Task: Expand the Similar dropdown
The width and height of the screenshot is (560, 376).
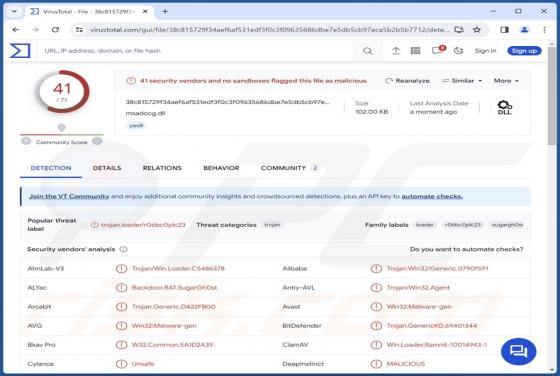Action: click(x=462, y=81)
